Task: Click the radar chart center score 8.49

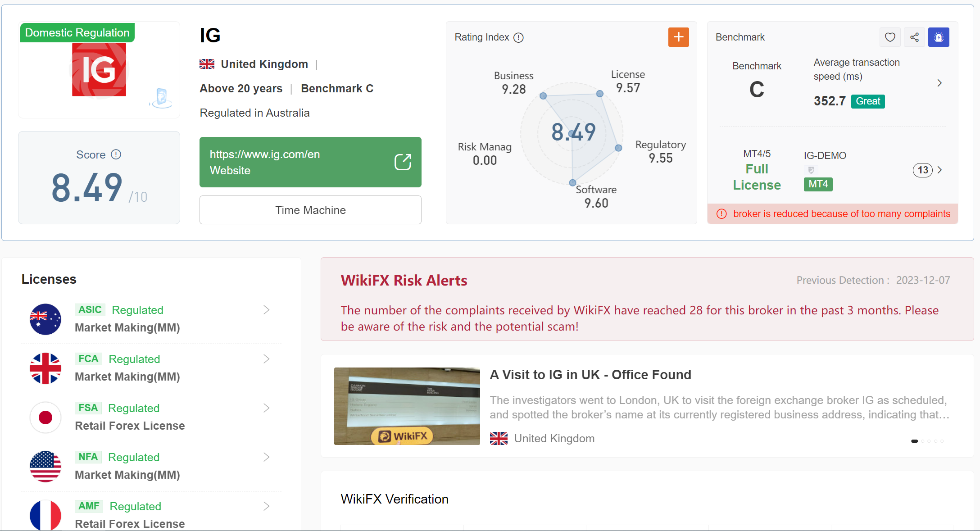Action: pos(573,132)
